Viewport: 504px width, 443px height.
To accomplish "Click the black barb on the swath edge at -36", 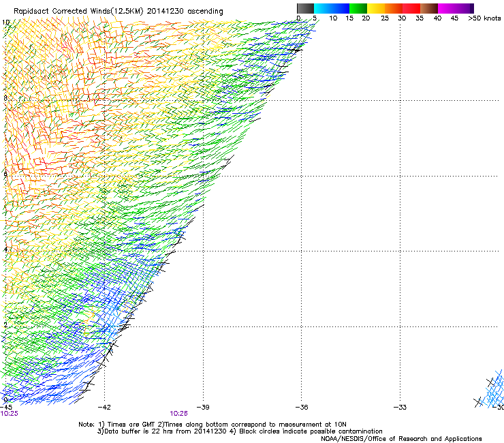I will point(296,50).
